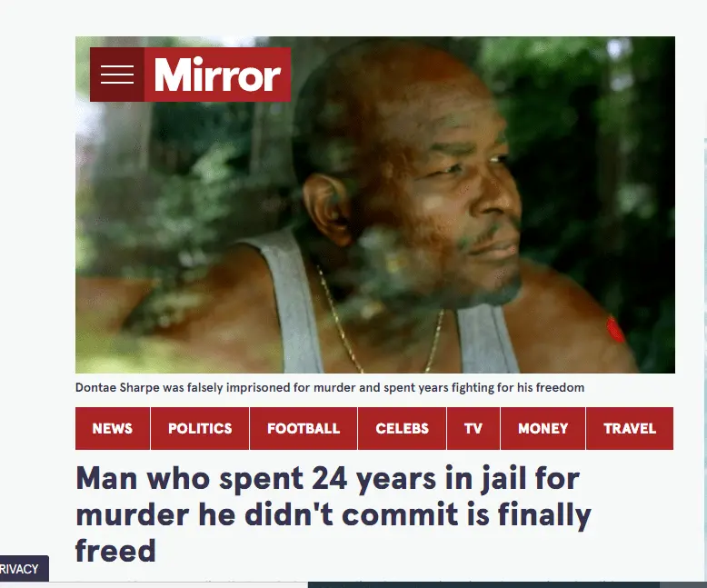The height and width of the screenshot is (588, 707).
Task: Select the FOOTBALL tab
Action: (x=304, y=428)
